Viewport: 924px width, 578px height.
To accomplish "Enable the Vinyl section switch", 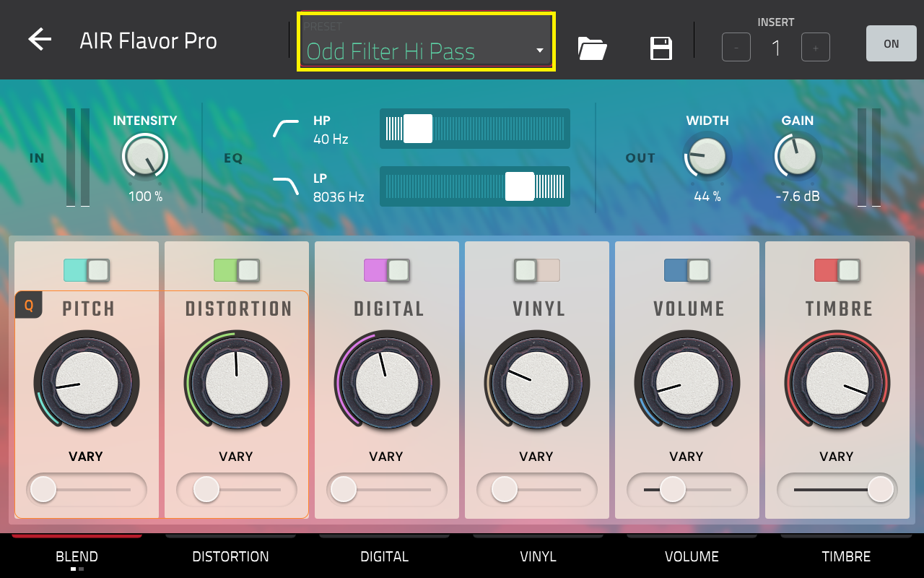I will coord(537,270).
